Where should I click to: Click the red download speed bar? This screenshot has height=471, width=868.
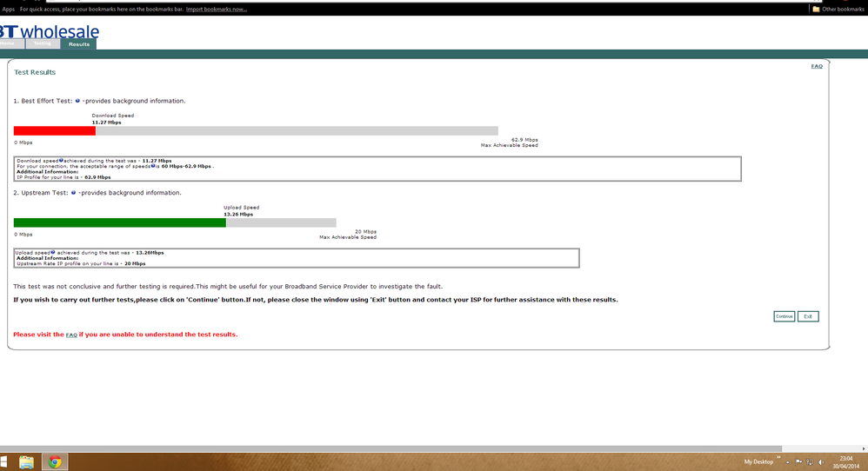[55, 131]
